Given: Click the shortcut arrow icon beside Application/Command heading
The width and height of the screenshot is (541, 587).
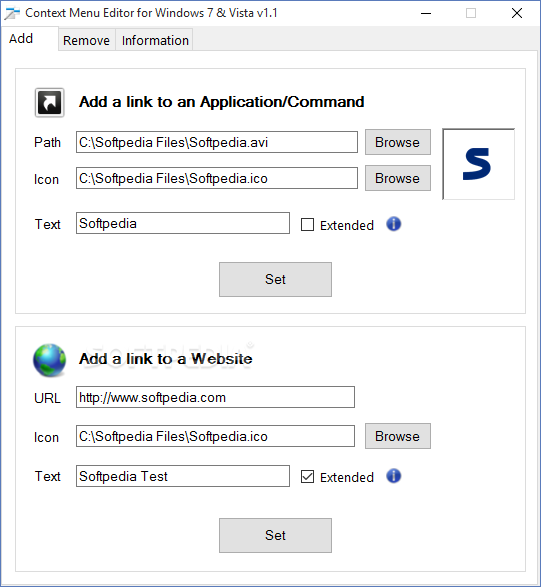Looking at the screenshot, I should (49, 103).
